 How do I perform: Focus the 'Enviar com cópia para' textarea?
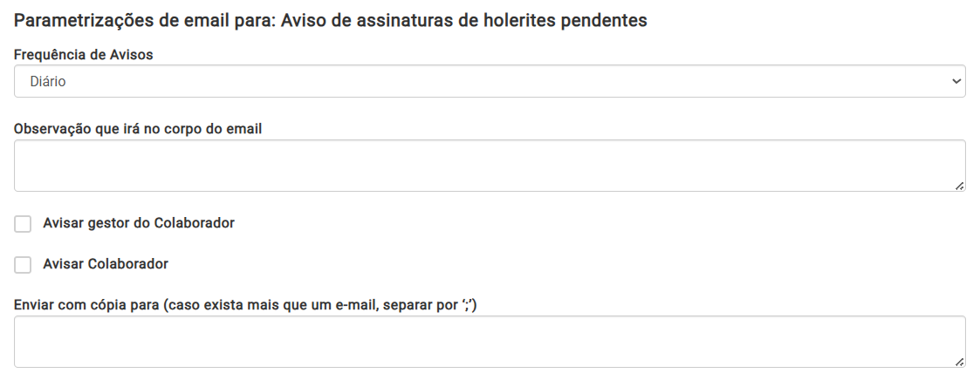click(x=489, y=342)
